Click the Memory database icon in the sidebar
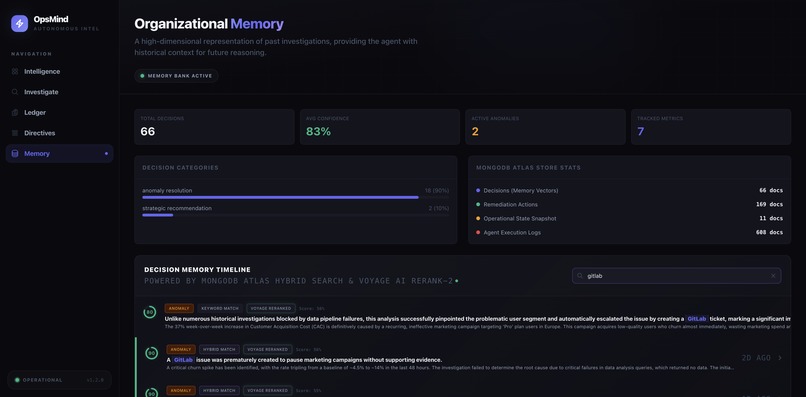The height and width of the screenshot is (397, 806). (15, 154)
